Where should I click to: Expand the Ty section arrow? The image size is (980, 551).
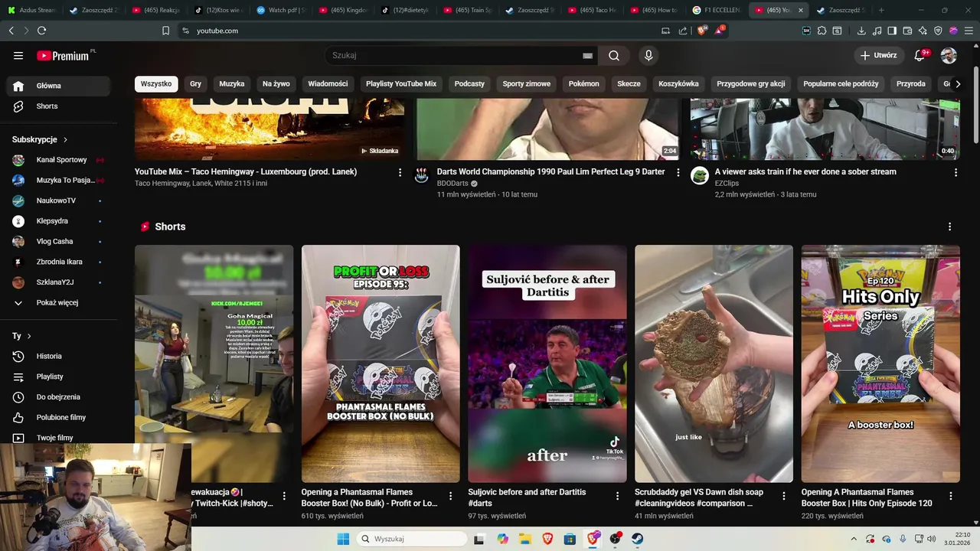point(29,336)
